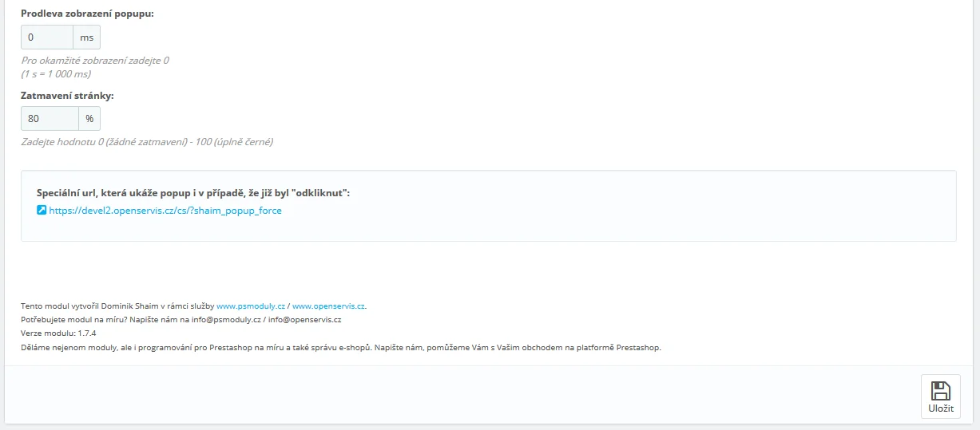Screen dimensions: 980x430
Task: Open the shaim_popup_force special URL link
Action: [165, 211]
